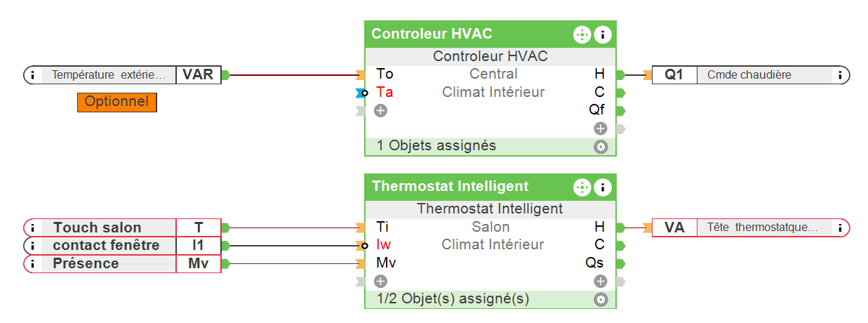Open the gear settings beside 1 Objets assignés
This screenshot has width=868, height=323.
[x=600, y=147]
